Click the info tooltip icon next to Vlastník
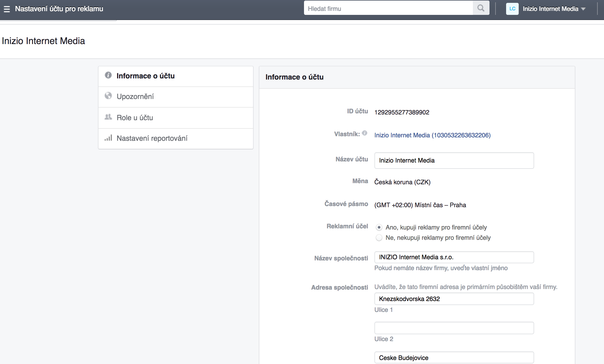The height and width of the screenshot is (364, 604). pos(364,133)
